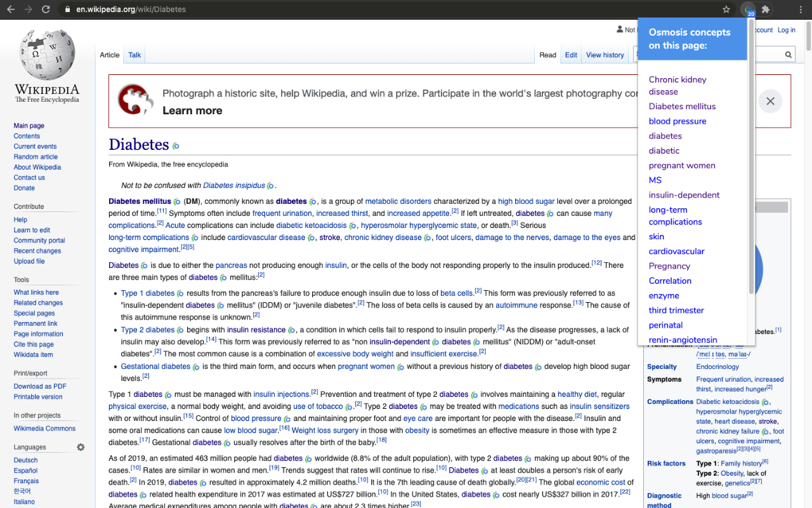Close the photography banner with X
The width and height of the screenshot is (812, 508).
coord(770,101)
